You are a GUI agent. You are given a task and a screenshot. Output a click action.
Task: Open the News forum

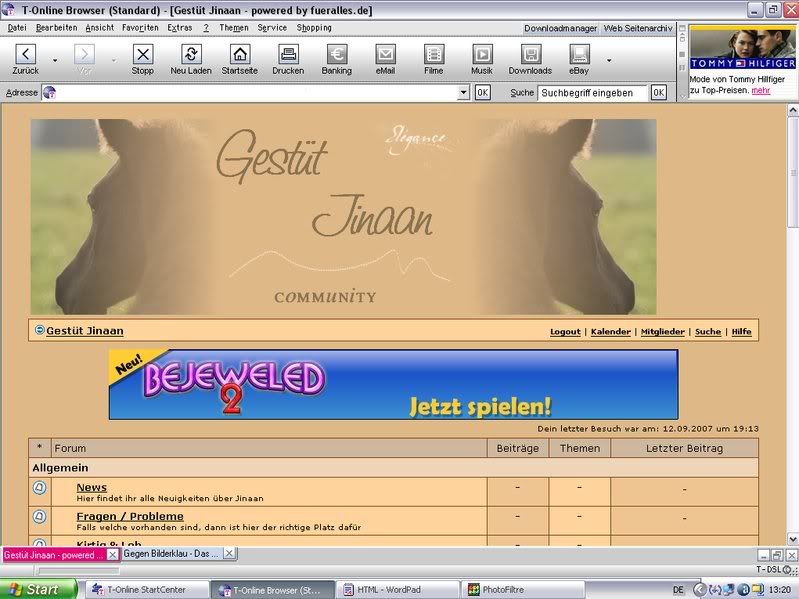pos(92,487)
